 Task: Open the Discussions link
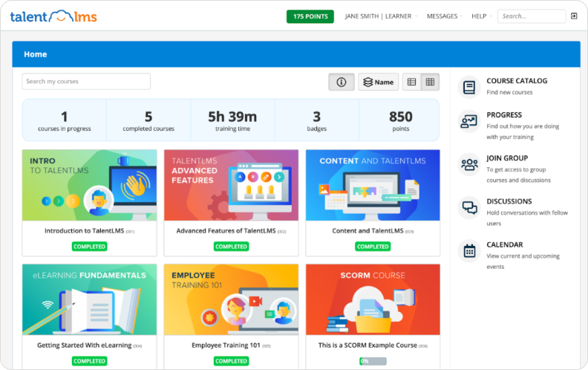pyautogui.click(x=509, y=201)
